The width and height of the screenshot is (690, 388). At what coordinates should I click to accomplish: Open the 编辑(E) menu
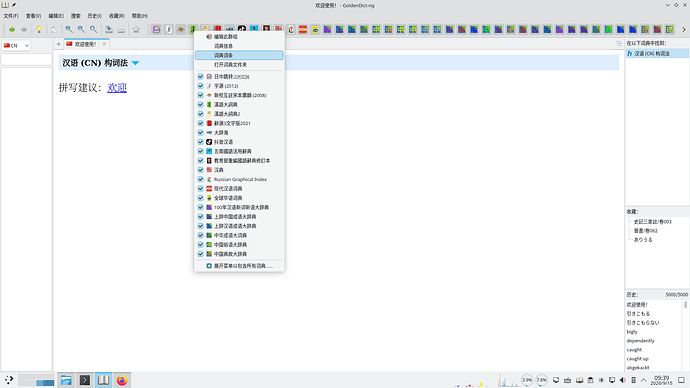coord(56,16)
